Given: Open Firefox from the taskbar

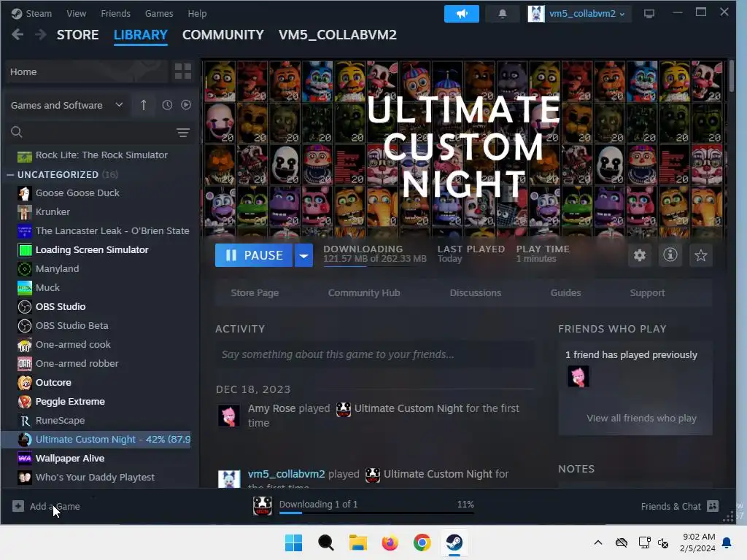Looking at the screenshot, I should pos(390,542).
